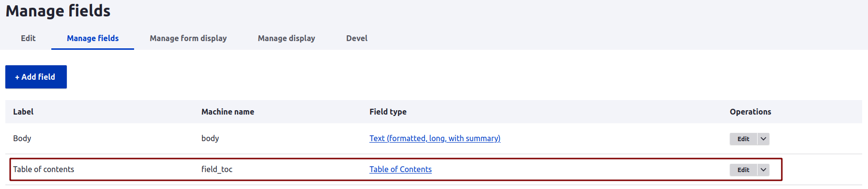The height and width of the screenshot is (189, 868).
Task: Open the Edit tab
Action: 28,38
